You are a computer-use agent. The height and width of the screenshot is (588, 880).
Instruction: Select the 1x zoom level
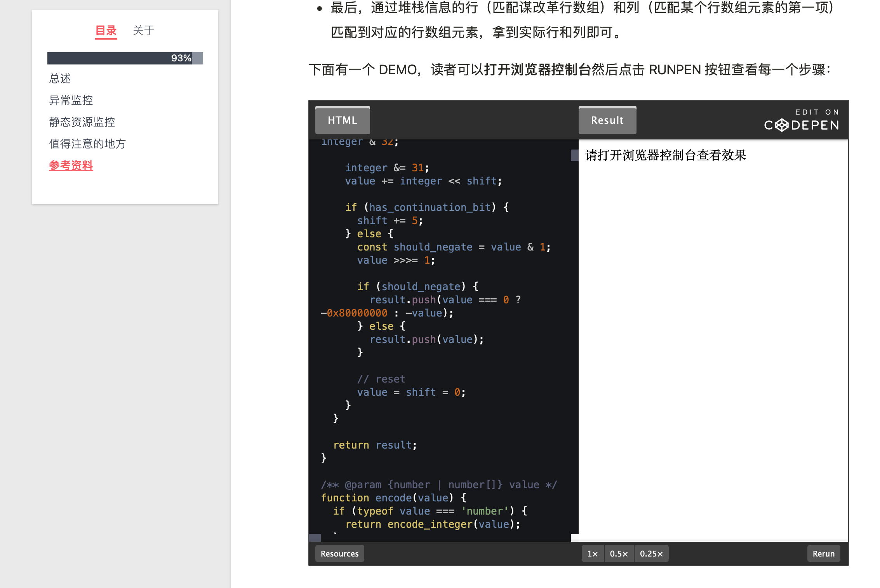(592, 553)
